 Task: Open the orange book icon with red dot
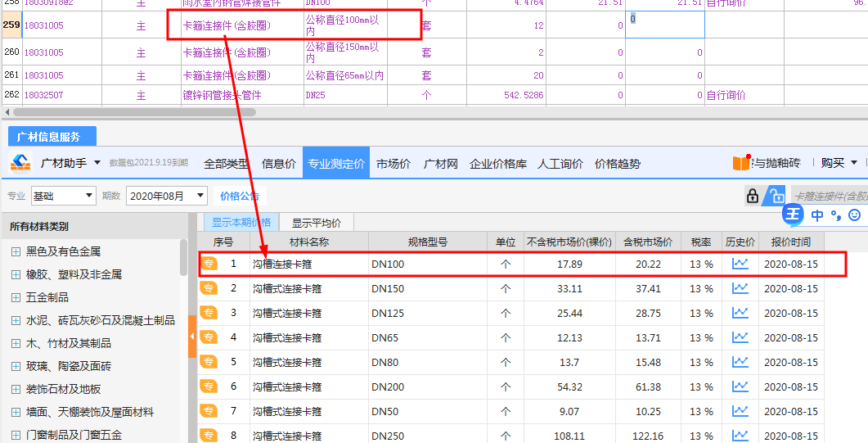pyautogui.click(x=741, y=163)
